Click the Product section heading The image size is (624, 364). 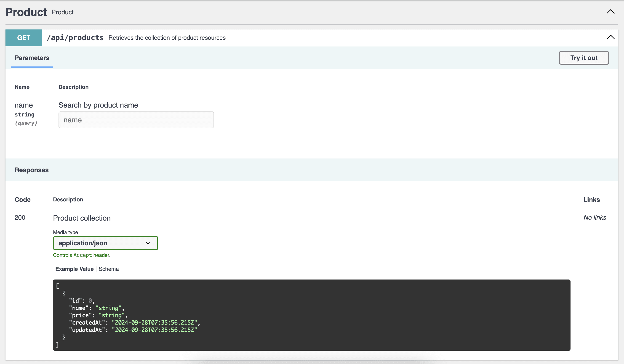(x=26, y=12)
